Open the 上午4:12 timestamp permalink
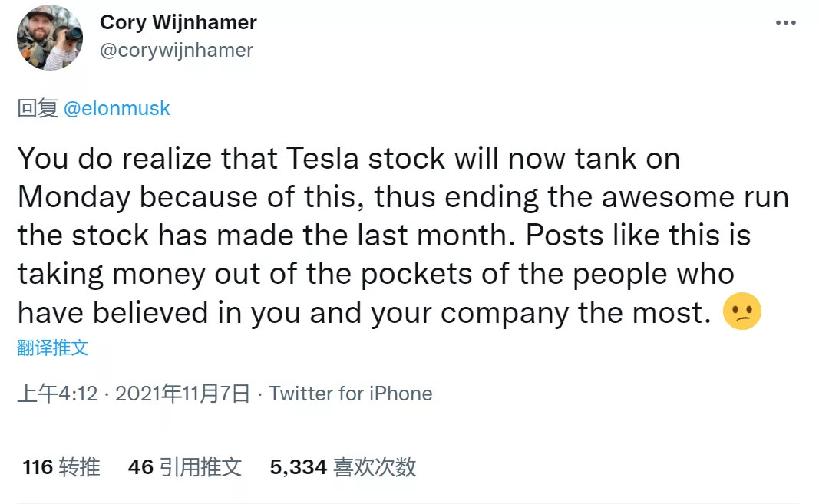The height and width of the screenshot is (504, 819). click(x=58, y=394)
